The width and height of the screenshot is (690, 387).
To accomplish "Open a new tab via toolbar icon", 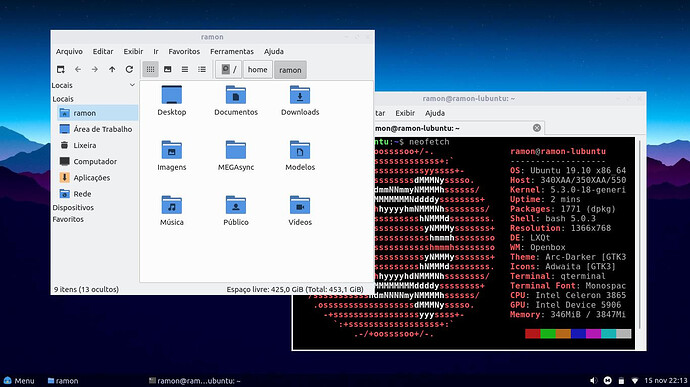I will [61, 69].
